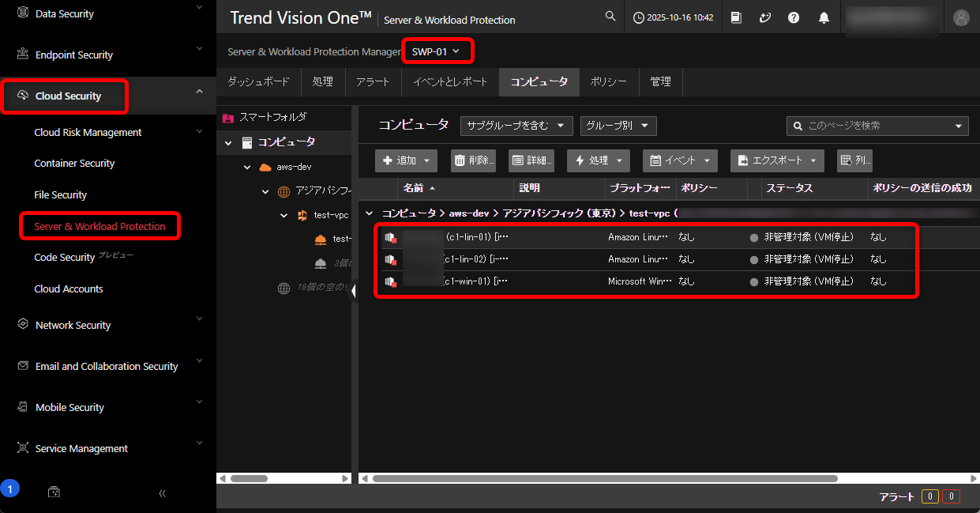Click the red alert counter showing 0
The width and height of the screenshot is (980, 513).
point(952,497)
